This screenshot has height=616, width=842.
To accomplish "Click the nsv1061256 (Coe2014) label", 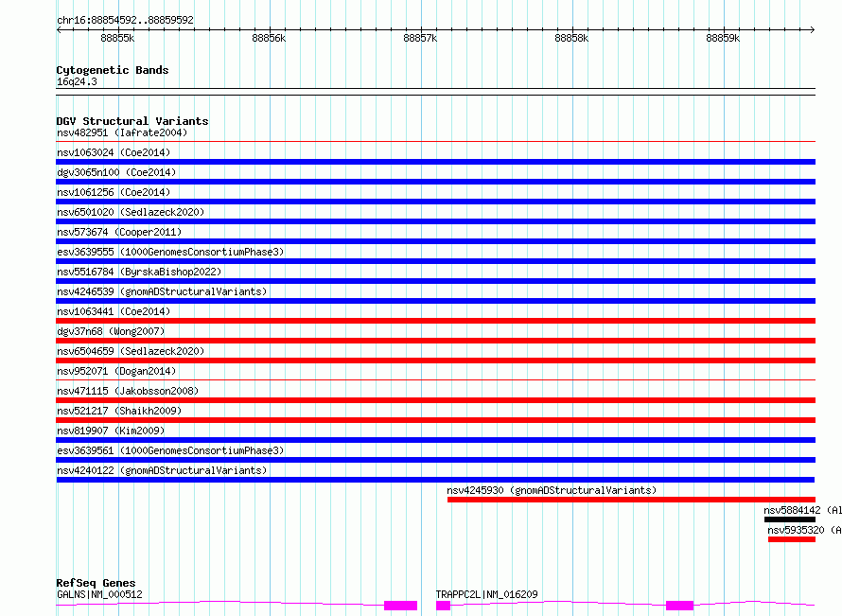I will pyautogui.click(x=114, y=192).
